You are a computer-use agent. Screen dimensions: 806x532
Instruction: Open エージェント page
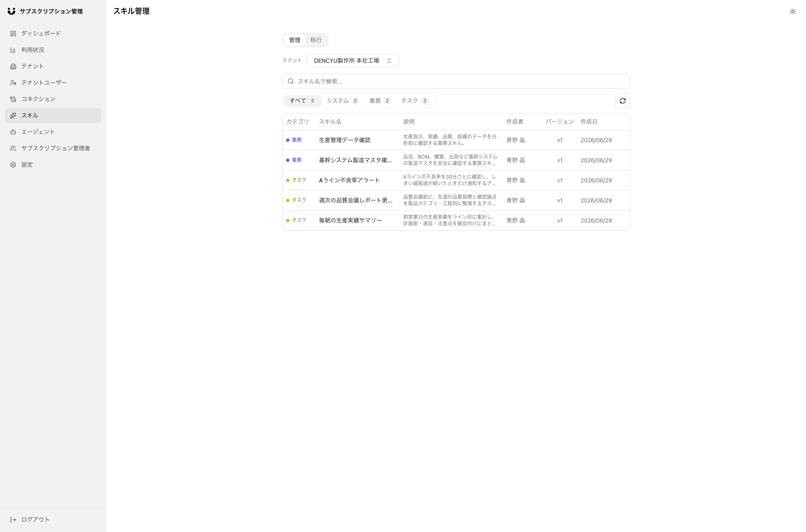coord(53,132)
